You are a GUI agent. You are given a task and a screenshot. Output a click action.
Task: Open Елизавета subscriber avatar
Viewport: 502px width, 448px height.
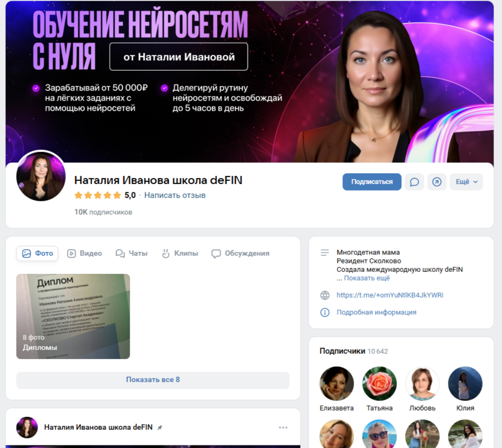336,384
